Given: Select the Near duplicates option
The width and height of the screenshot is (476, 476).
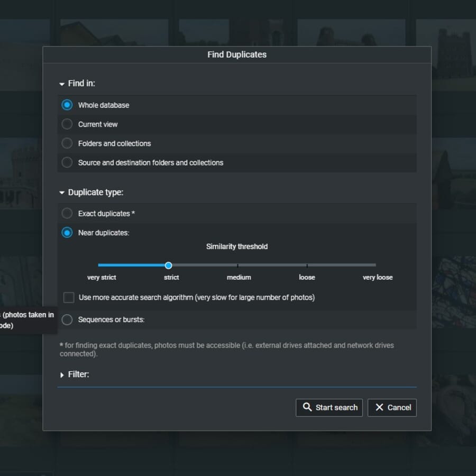Looking at the screenshot, I should (x=67, y=232).
